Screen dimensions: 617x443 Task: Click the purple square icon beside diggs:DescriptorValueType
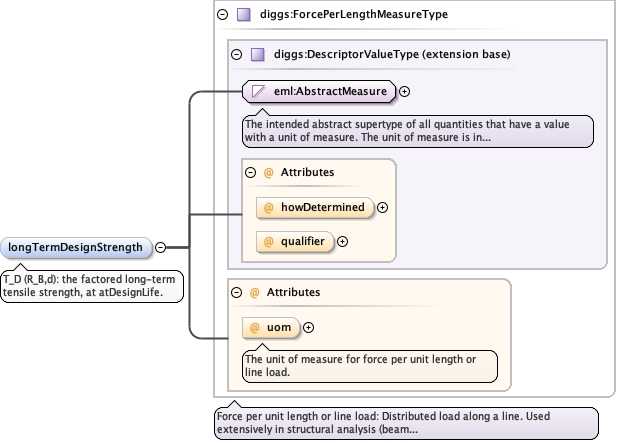pyautogui.click(x=258, y=54)
